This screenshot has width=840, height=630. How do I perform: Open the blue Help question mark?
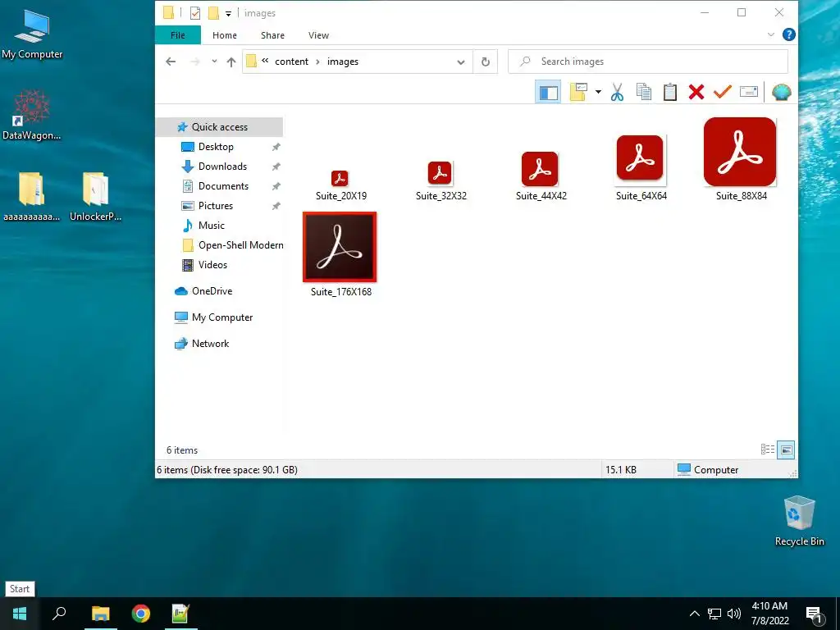pyautogui.click(x=788, y=34)
